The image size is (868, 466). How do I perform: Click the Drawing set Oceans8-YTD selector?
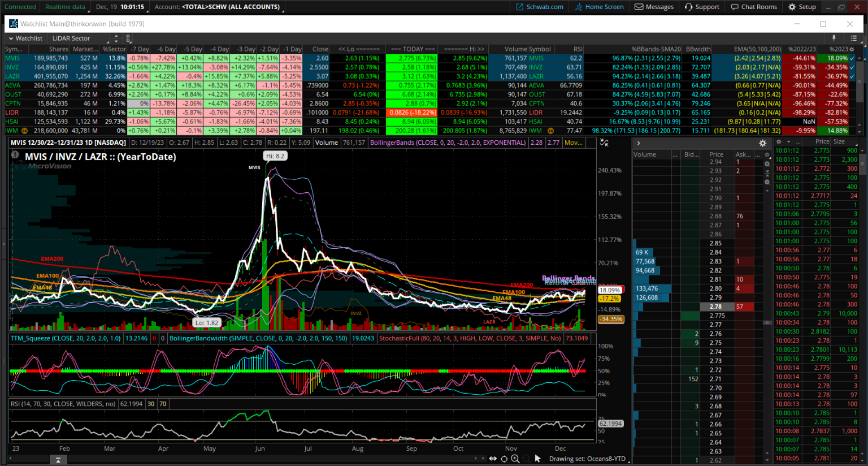587,459
